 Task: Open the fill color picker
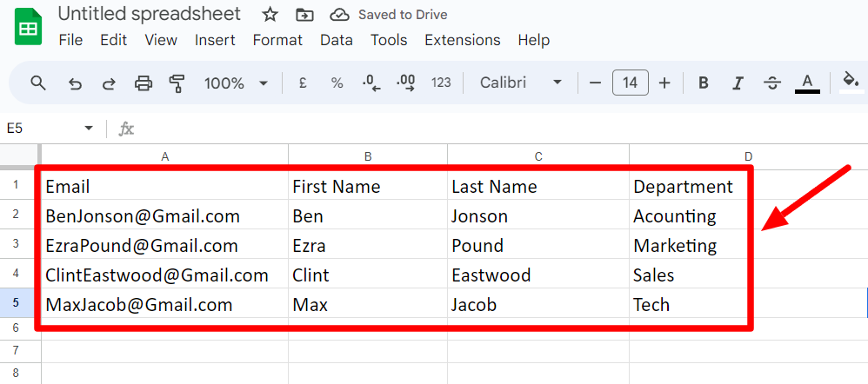(851, 83)
